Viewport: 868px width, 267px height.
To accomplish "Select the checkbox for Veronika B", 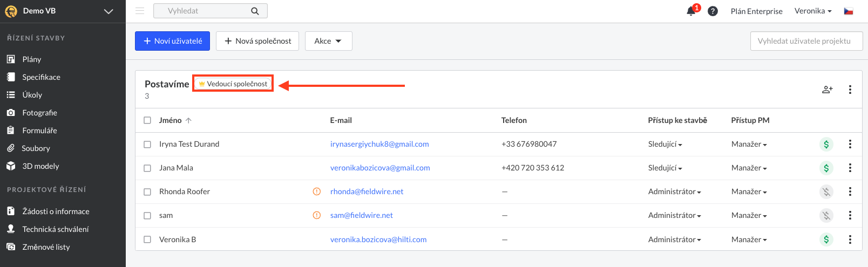I will [x=147, y=239].
